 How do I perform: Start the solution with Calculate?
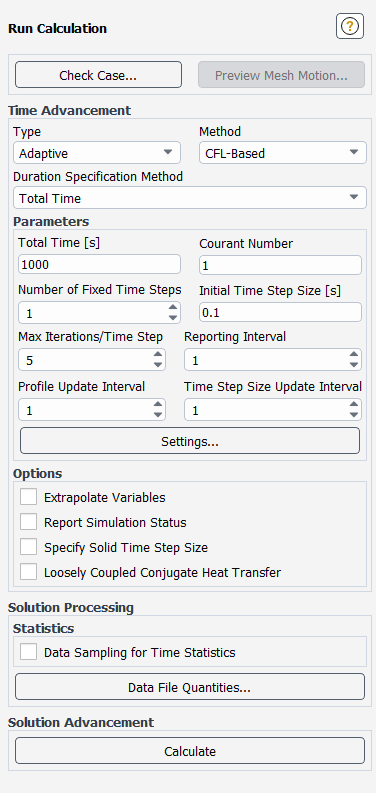190,751
